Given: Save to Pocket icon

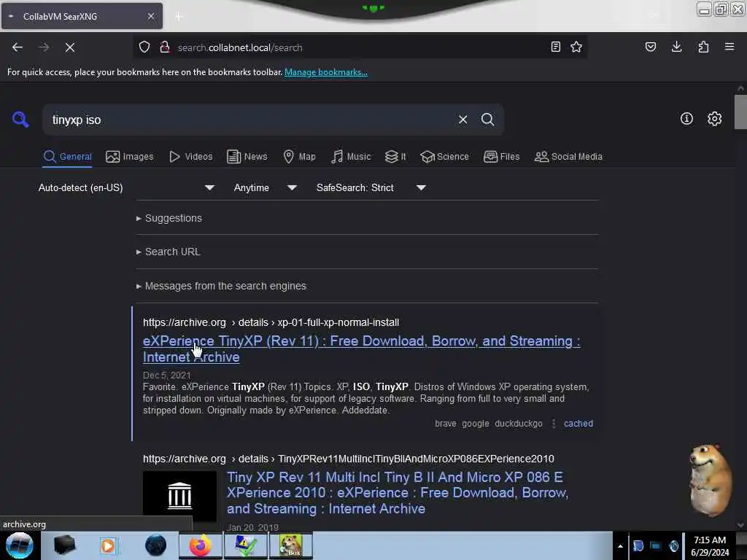Looking at the screenshot, I should pos(651,47).
